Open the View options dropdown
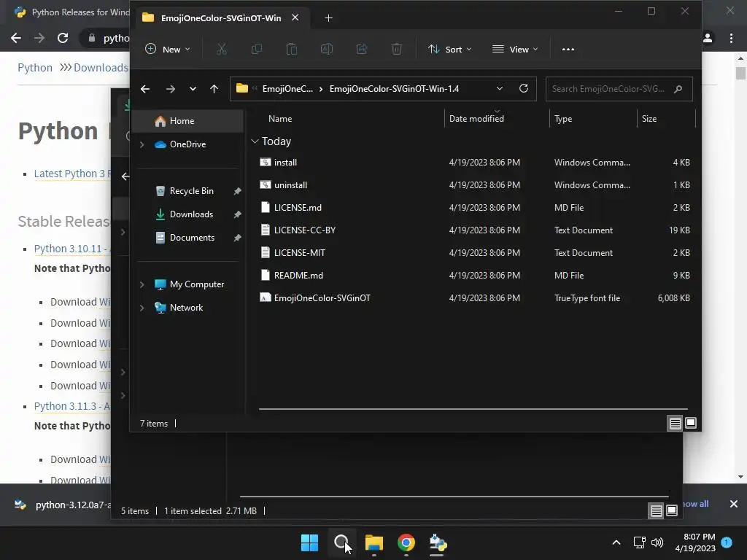747x560 pixels. click(x=515, y=49)
